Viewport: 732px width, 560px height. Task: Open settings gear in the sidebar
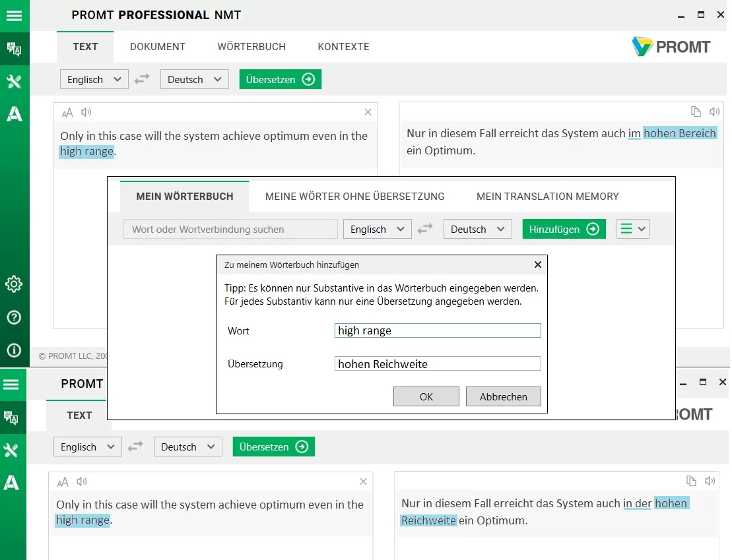tap(14, 284)
